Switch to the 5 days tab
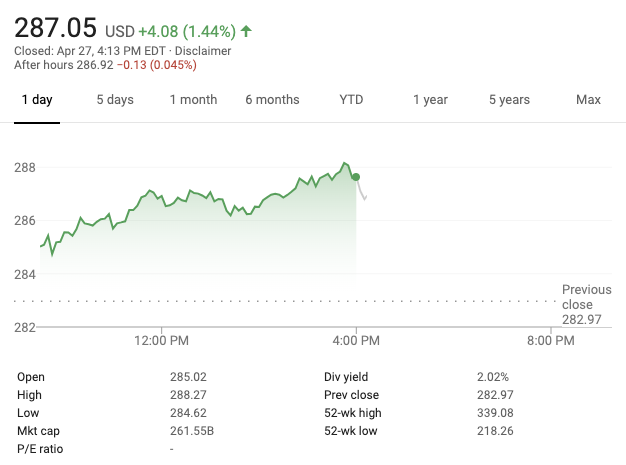This screenshot has width=626, height=465. 115,100
